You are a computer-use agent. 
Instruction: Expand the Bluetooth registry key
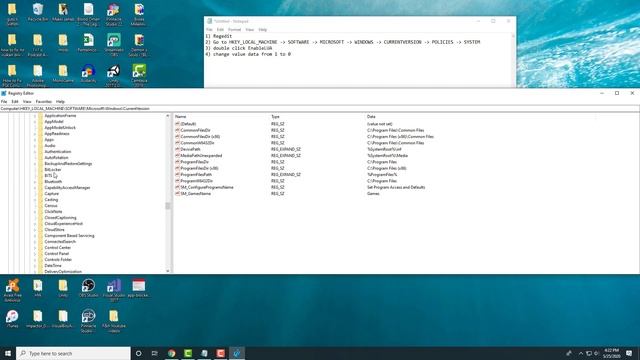35,182
